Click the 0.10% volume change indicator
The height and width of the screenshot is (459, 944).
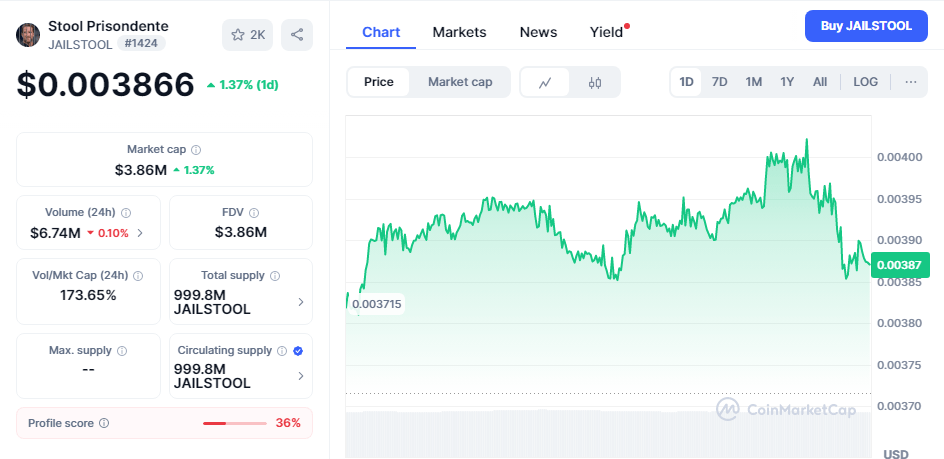[x=108, y=233]
